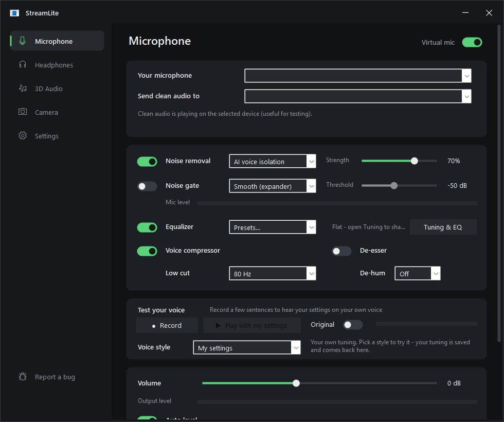Click the 0 dB volume value
504x422 pixels.
click(x=454, y=383)
